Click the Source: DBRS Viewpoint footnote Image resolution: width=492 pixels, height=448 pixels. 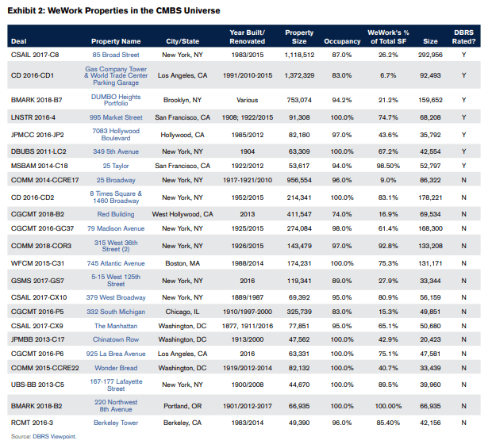click(x=43, y=437)
